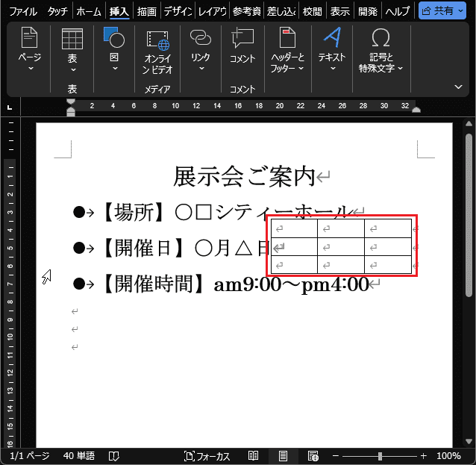The width and height of the screenshot is (476, 465).
Task: Click the vertical scrollbar thumb
Action: (469, 215)
